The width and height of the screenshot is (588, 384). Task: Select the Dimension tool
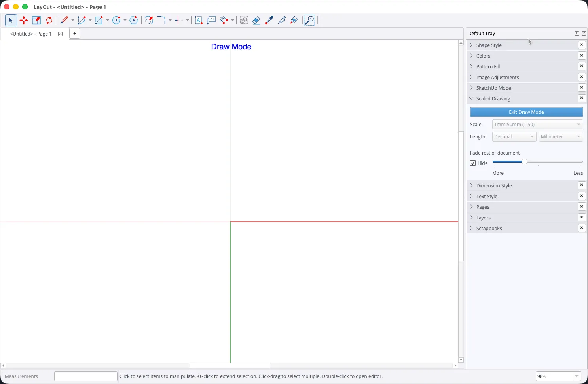224,20
